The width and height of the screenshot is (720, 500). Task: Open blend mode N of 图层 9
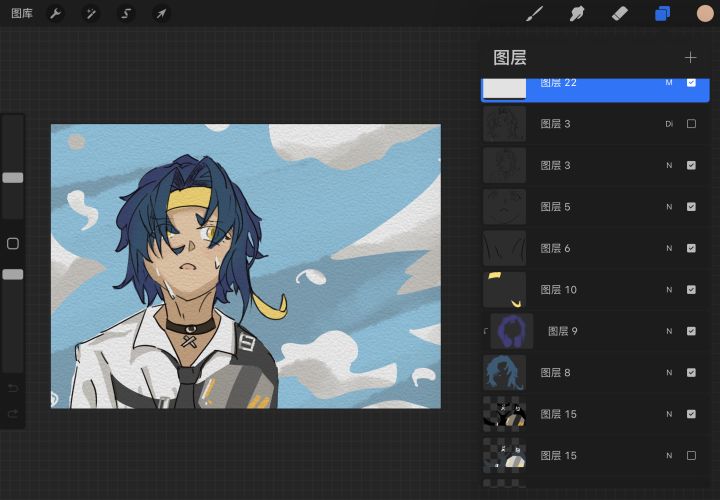(x=669, y=331)
